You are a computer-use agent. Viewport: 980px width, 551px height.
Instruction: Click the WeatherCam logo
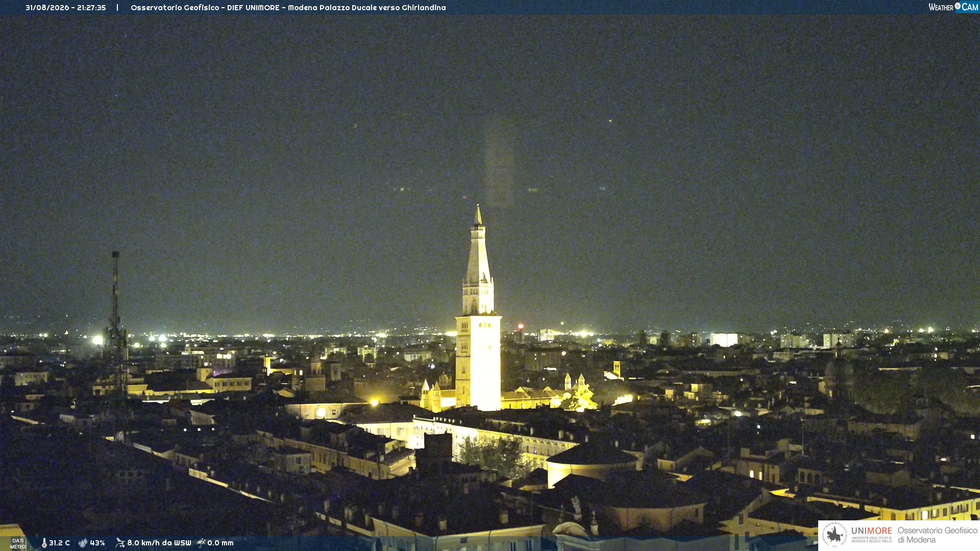(953, 7)
